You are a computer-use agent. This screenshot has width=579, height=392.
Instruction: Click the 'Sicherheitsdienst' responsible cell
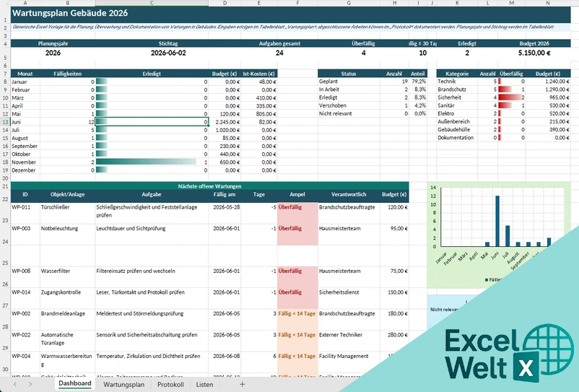coord(349,298)
